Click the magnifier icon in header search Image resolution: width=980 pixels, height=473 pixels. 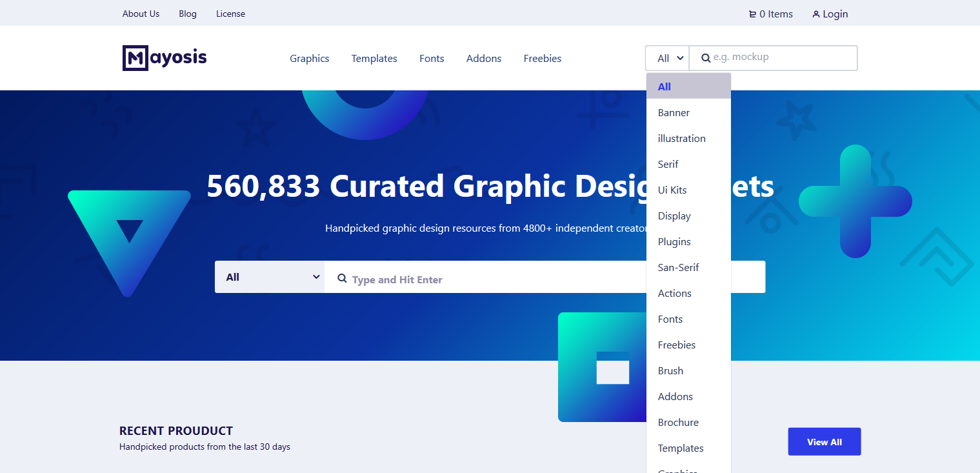coord(706,58)
